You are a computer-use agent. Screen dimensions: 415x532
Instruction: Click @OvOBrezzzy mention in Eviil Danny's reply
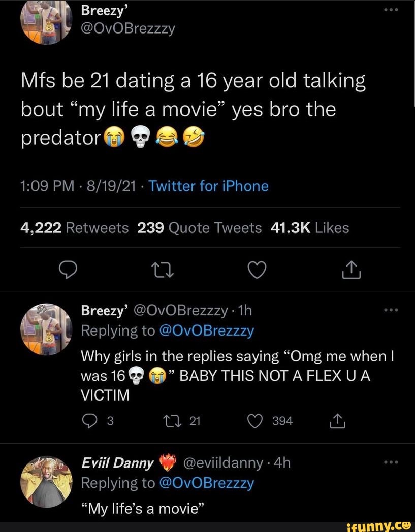(x=207, y=483)
